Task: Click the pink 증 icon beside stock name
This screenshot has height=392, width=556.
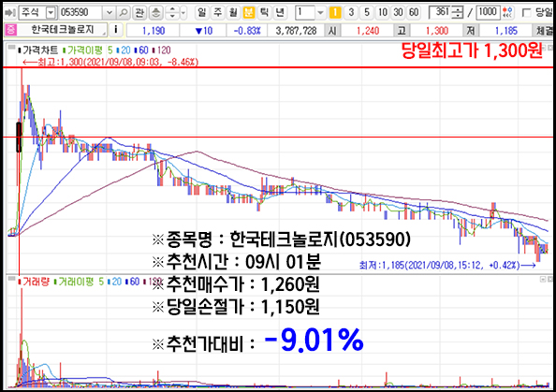Action: (10, 30)
